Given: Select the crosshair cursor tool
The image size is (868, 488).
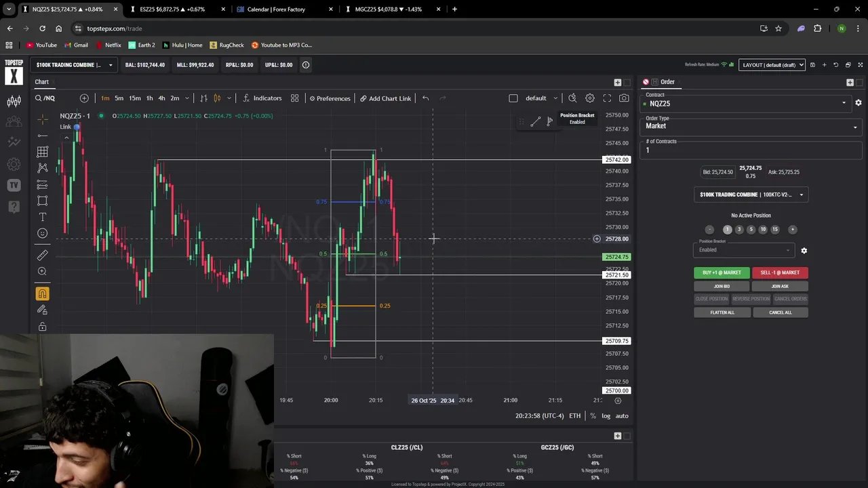Looking at the screenshot, I should [43, 119].
